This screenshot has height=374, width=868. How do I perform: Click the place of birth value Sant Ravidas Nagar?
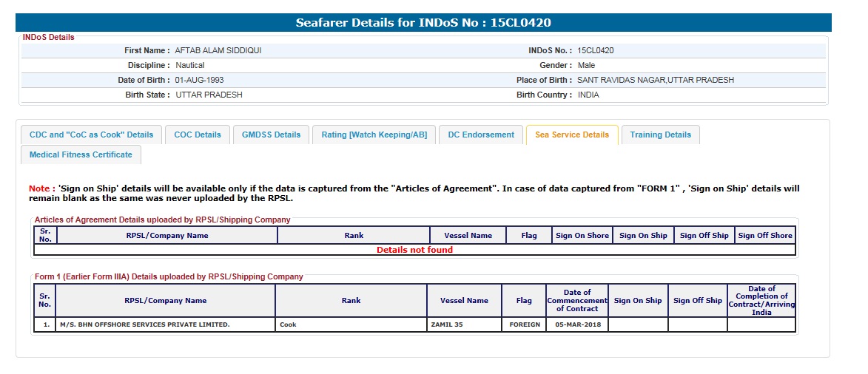pos(655,80)
